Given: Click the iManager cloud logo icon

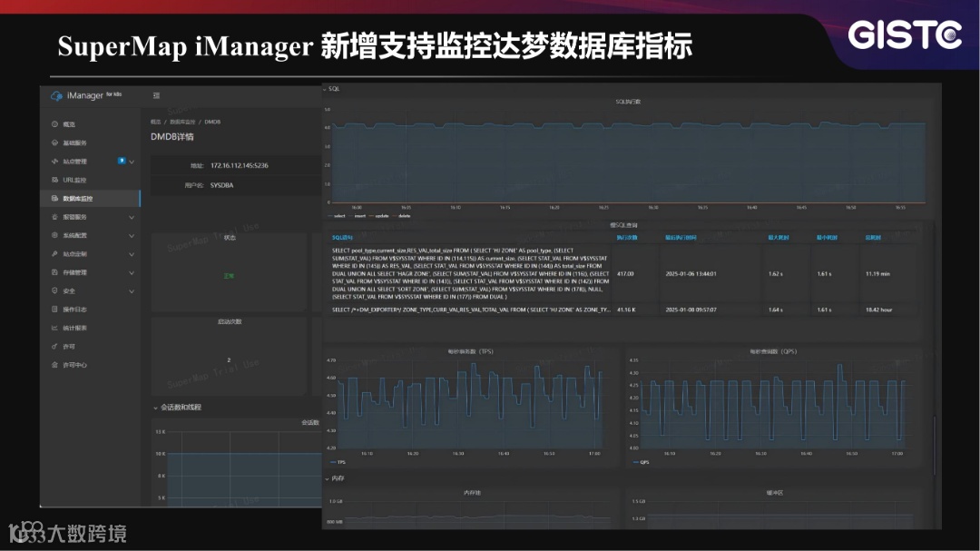Looking at the screenshot, I should pos(56,95).
